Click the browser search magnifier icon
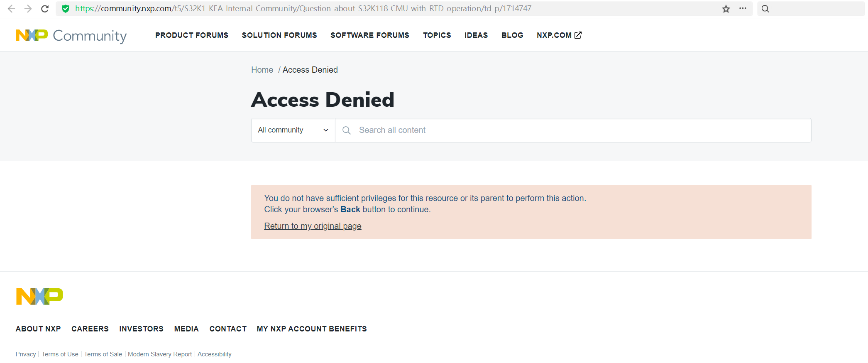This screenshot has width=868, height=363. coord(765,9)
